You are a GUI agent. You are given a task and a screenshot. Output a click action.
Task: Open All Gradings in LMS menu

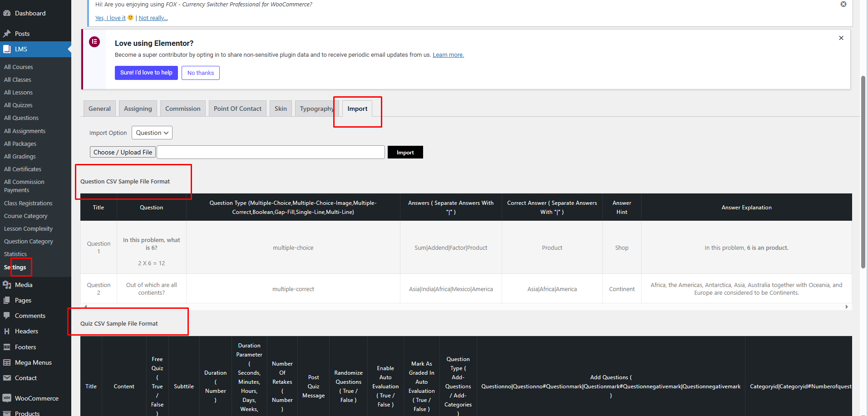[x=20, y=156]
